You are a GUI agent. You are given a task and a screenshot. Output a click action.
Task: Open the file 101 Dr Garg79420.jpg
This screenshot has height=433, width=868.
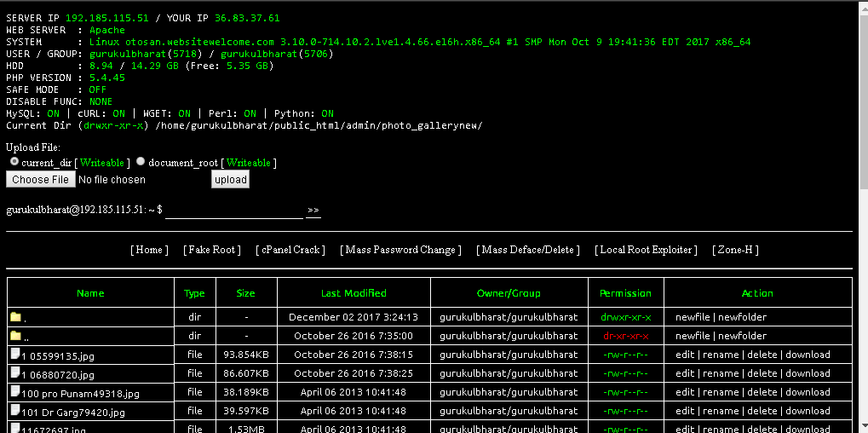point(73,413)
